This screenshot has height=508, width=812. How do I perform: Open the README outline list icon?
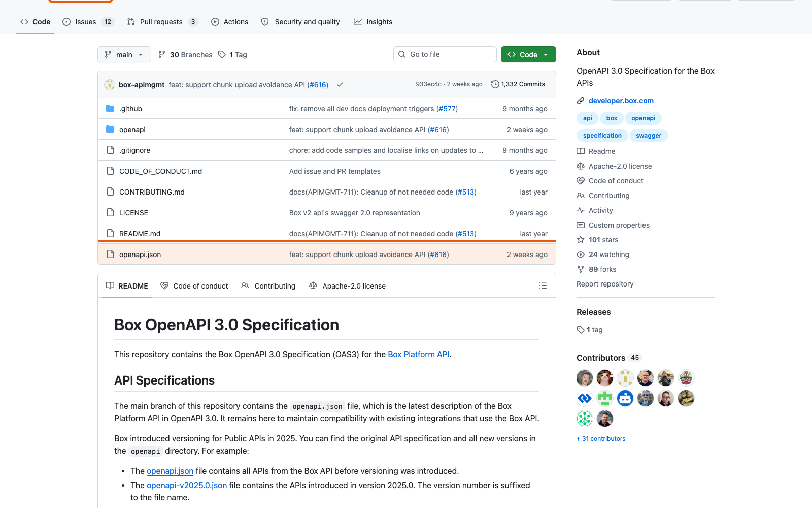(543, 286)
